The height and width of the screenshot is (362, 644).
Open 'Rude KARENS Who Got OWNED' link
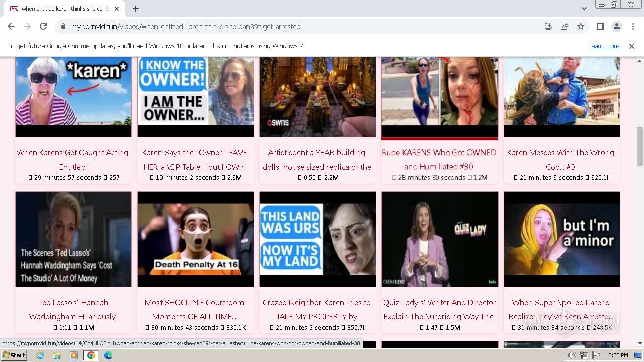tap(439, 159)
